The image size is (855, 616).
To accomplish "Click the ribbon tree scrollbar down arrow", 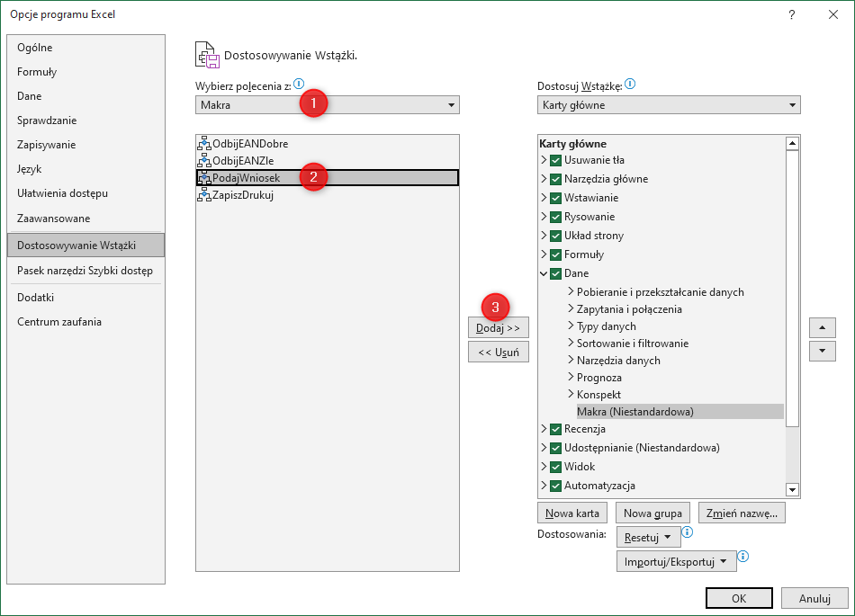I will point(792,489).
